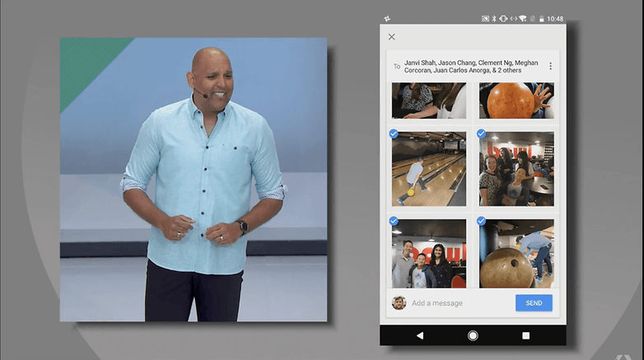Click the user avatar beside the message field
Image resolution: width=644 pixels, height=360 pixels.
pyautogui.click(x=399, y=303)
